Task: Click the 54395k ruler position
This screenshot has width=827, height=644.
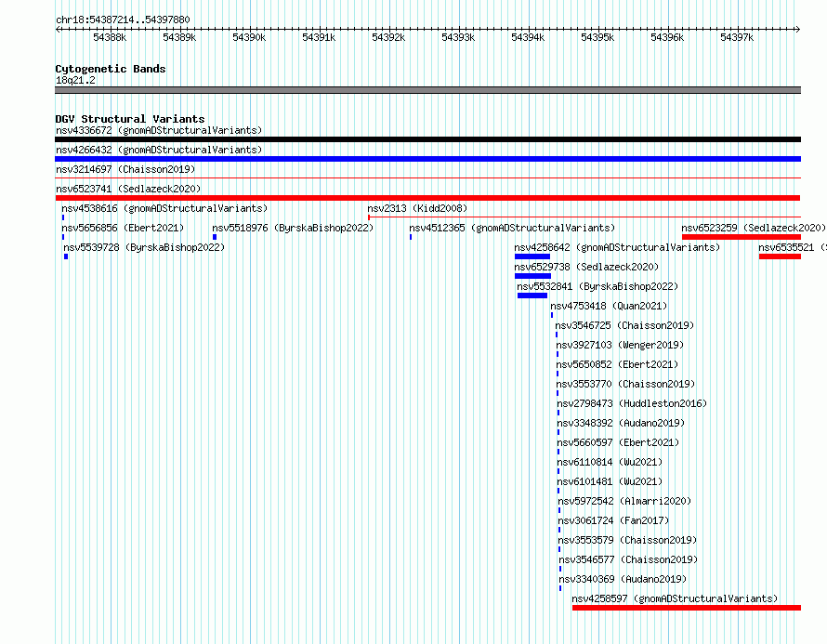Action: click(x=597, y=37)
